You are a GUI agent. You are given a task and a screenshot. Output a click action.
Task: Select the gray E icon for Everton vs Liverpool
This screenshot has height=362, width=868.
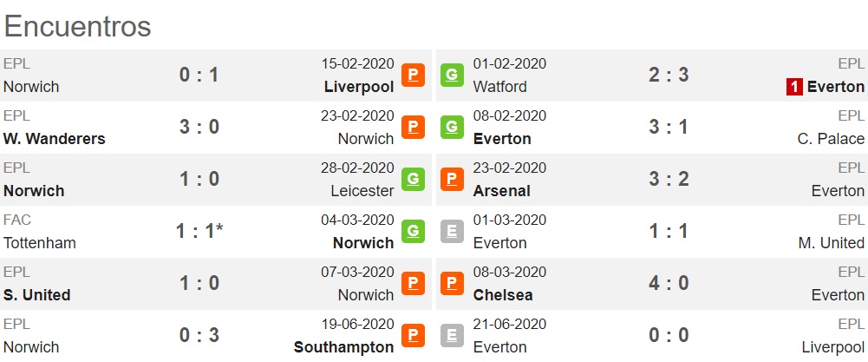pos(452,335)
